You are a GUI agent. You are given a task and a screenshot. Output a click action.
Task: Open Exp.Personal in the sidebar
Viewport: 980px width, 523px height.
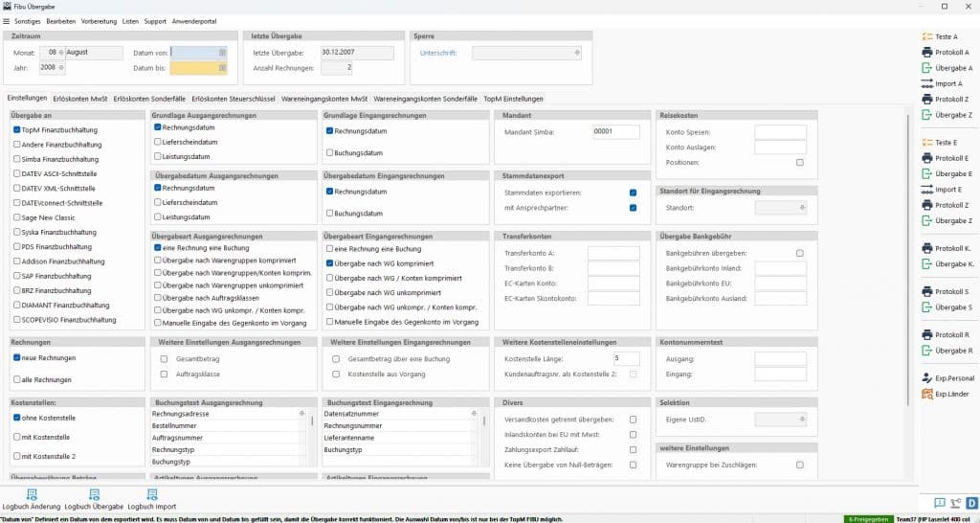click(x=926, y=378)
